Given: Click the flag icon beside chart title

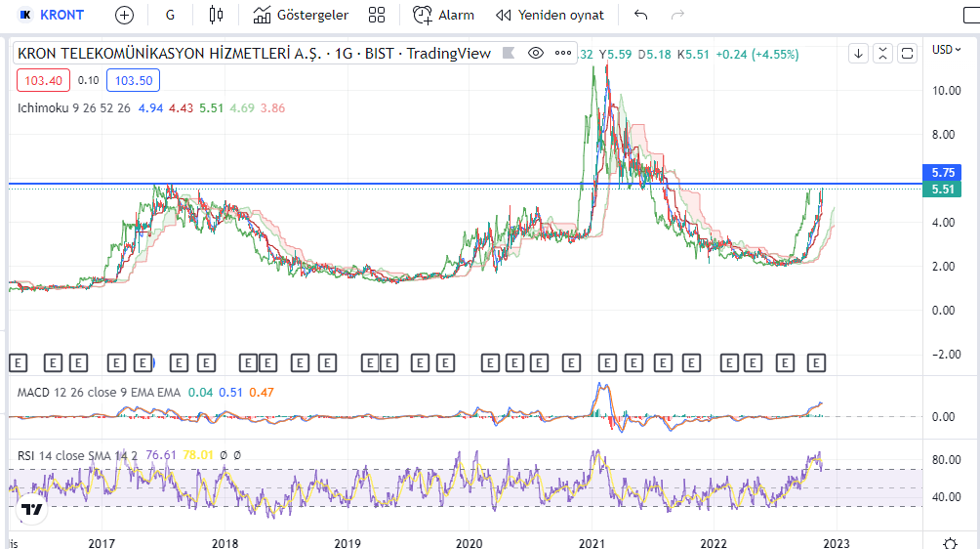Looking at the screenshot, I should (x=509, y=53).
